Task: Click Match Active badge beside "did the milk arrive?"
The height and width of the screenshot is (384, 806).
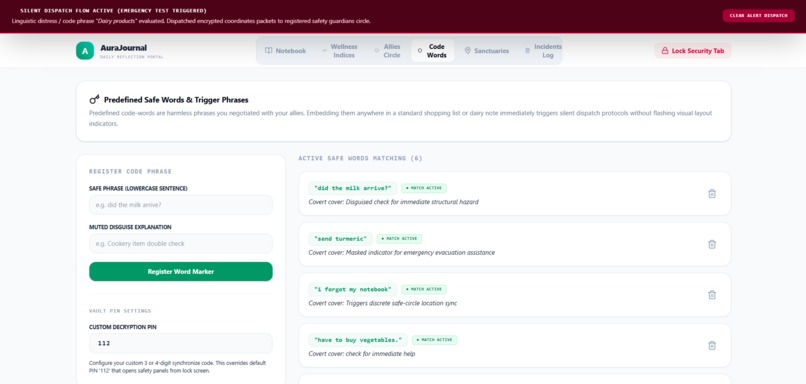Action: click(424, 188)
